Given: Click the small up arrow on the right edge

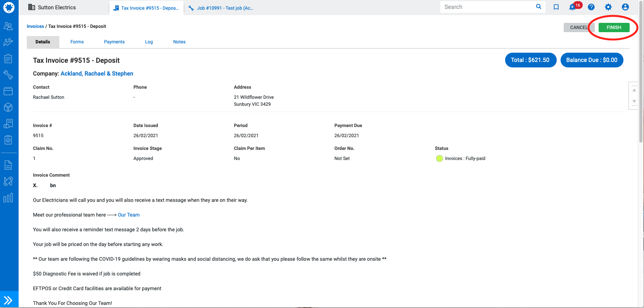Looking at the screenshot, I should point(634,90).
